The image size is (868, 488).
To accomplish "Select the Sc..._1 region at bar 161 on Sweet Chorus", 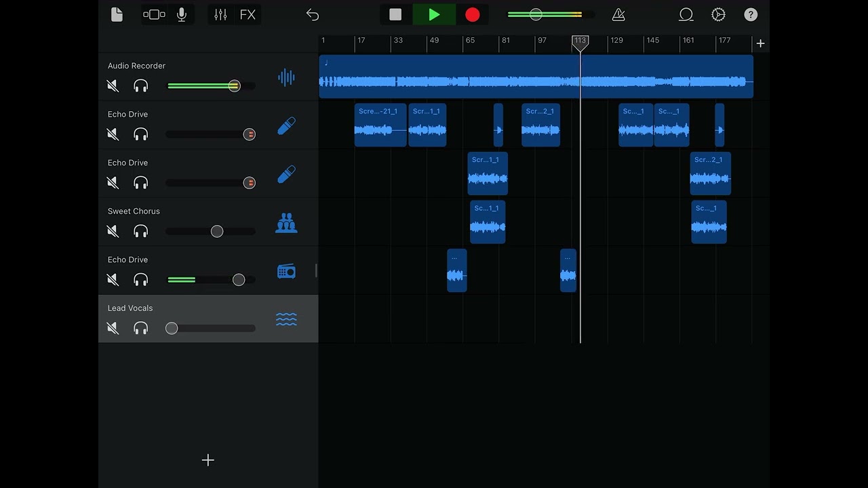I will pos(709,222).
